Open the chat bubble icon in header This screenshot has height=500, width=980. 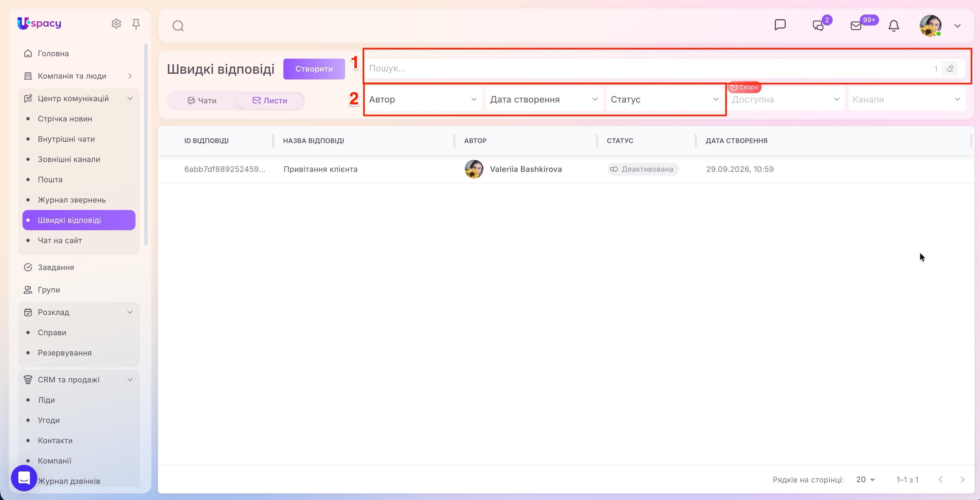[x=780, y=25]
